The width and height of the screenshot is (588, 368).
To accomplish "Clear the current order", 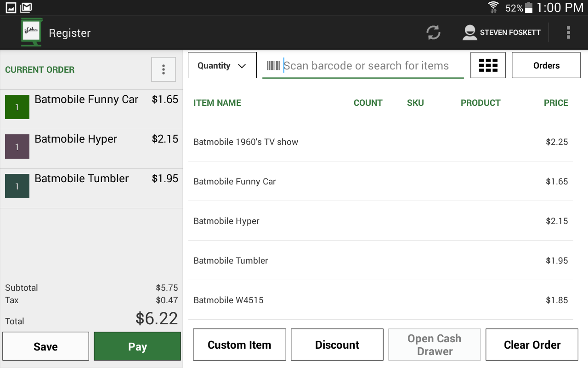I will point(532,345).
